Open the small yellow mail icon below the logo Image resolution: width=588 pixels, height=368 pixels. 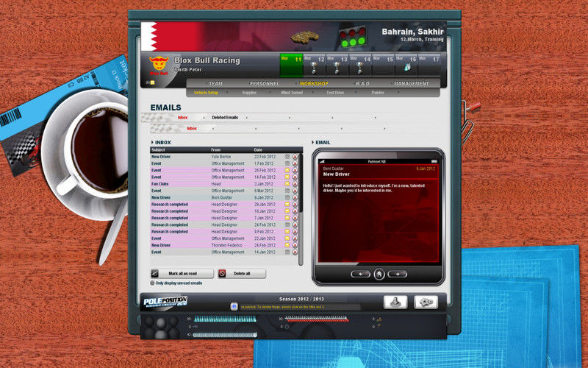coord(153,82)
